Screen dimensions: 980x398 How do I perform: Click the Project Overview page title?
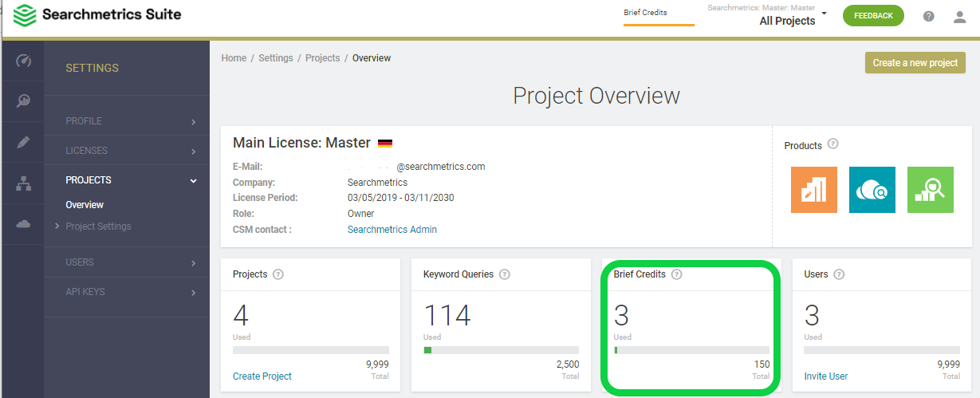coord(596,96)
